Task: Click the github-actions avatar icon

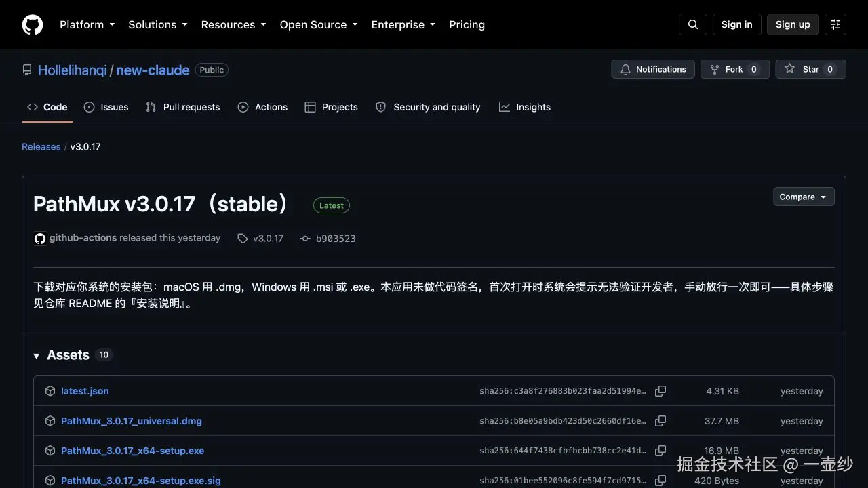Action: (x=40, y=239)
